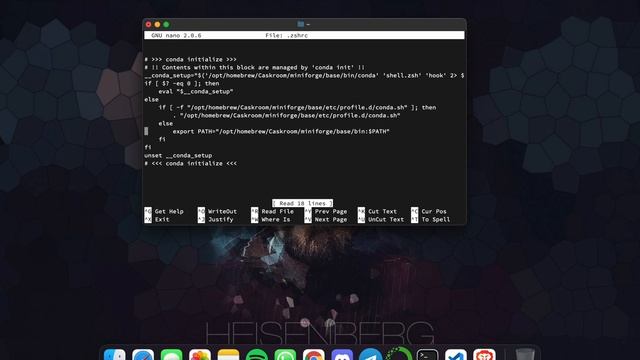Screen dimensions: 640x360
Task: Click the 'unset __conda_setup' line
Action: pos(178,156)
